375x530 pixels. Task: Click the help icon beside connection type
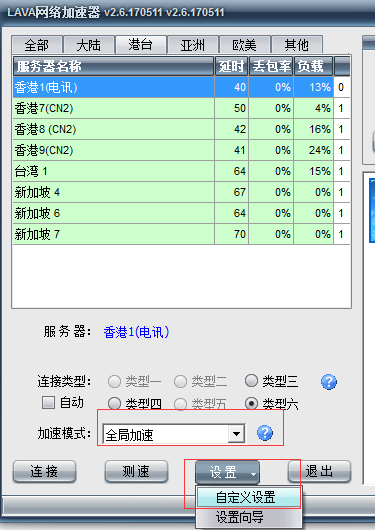[x=328, y=382]
